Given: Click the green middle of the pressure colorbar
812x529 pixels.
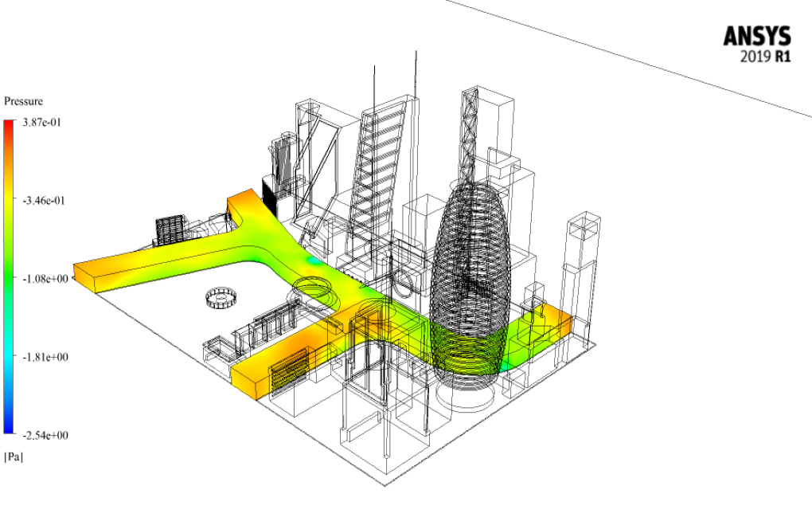Looking at the screenshot, I should pyautogui.click(x=9, y=279).
